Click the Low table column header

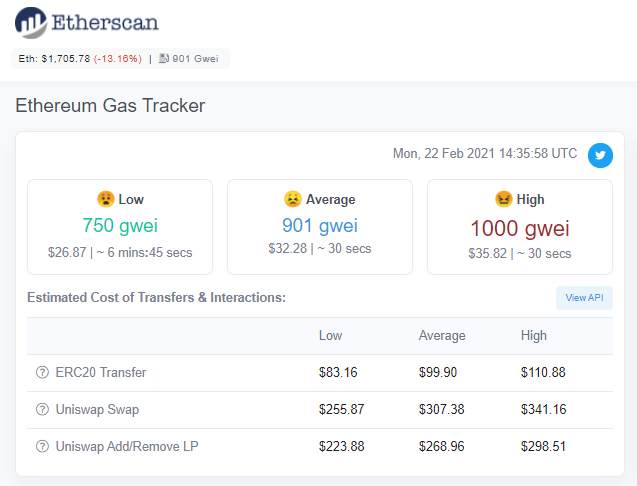coord(330,336)
